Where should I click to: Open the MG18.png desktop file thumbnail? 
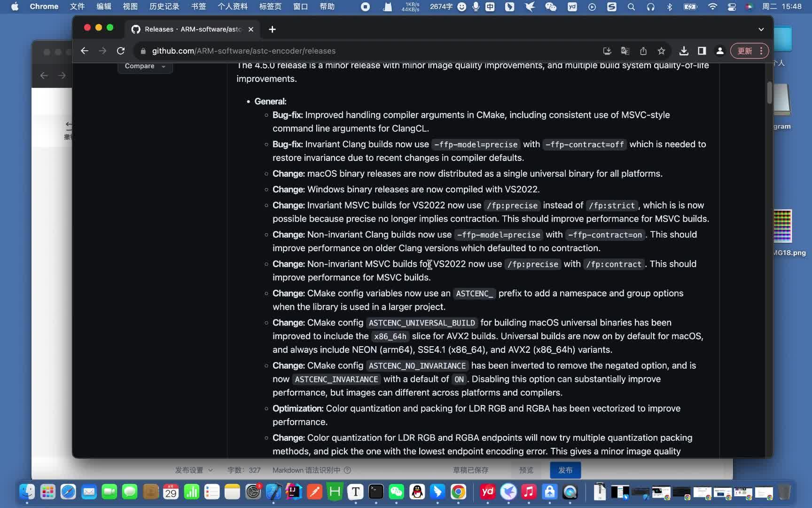pyautogui.click(x=782, y=226)
